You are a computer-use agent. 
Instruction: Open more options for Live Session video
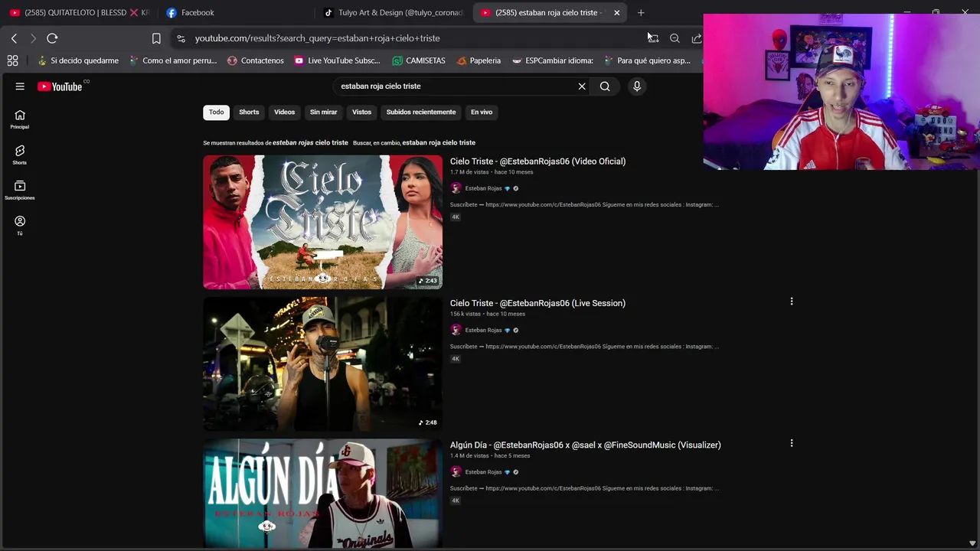792,302
